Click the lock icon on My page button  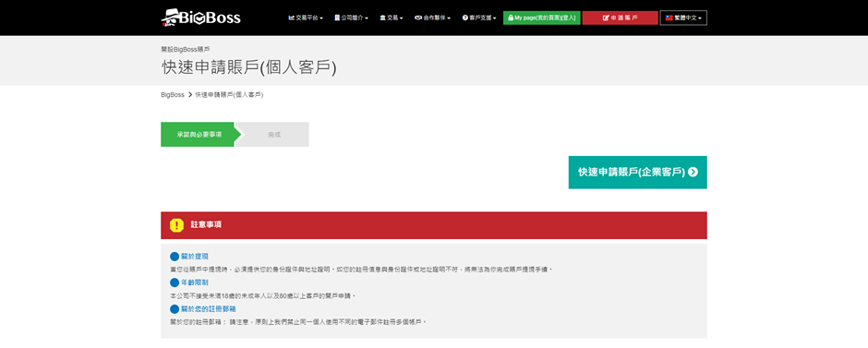511,18
